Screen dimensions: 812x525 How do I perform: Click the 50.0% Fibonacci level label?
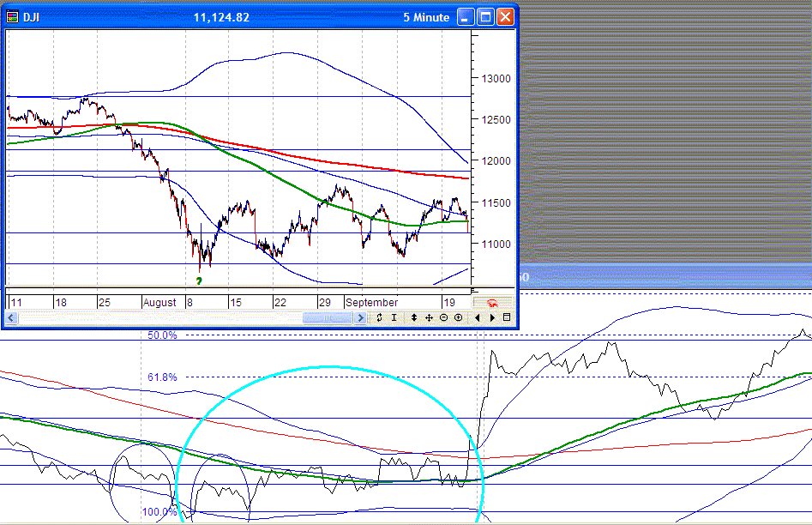pyautogui.click(x=162, y=335)
